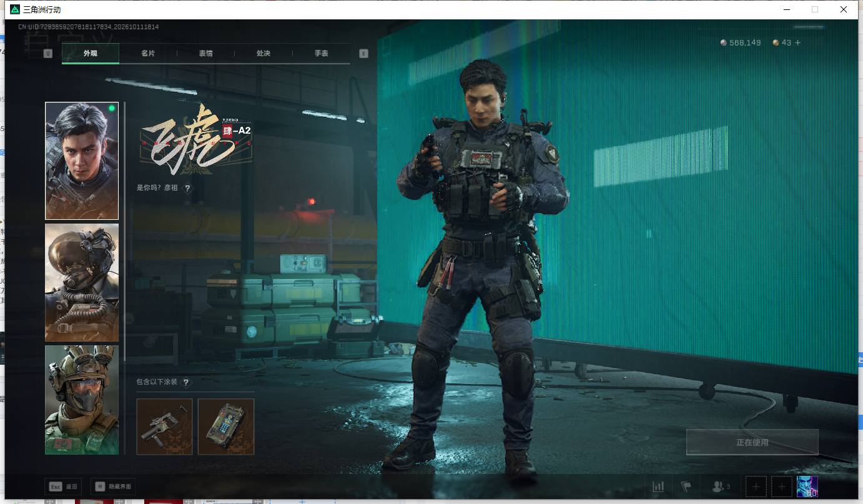Click the CN UID text at top
Image resolution: width=863 pixels, height=504 pixels.
pyautogui.click(x=88, y=27)
